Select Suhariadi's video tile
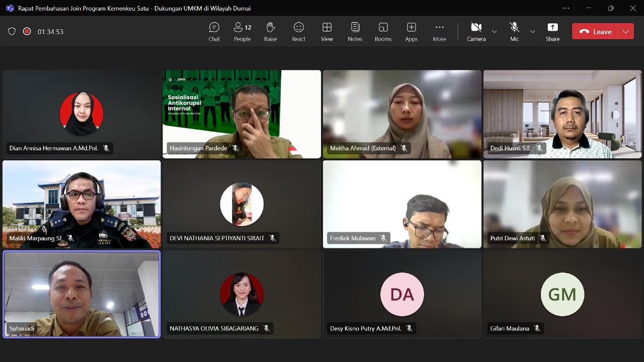 (x=82, y=294)
